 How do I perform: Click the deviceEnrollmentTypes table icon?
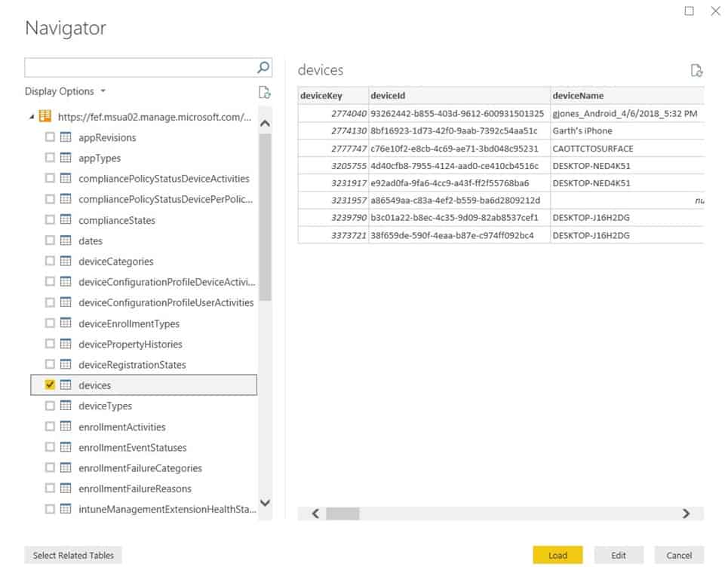66,323
